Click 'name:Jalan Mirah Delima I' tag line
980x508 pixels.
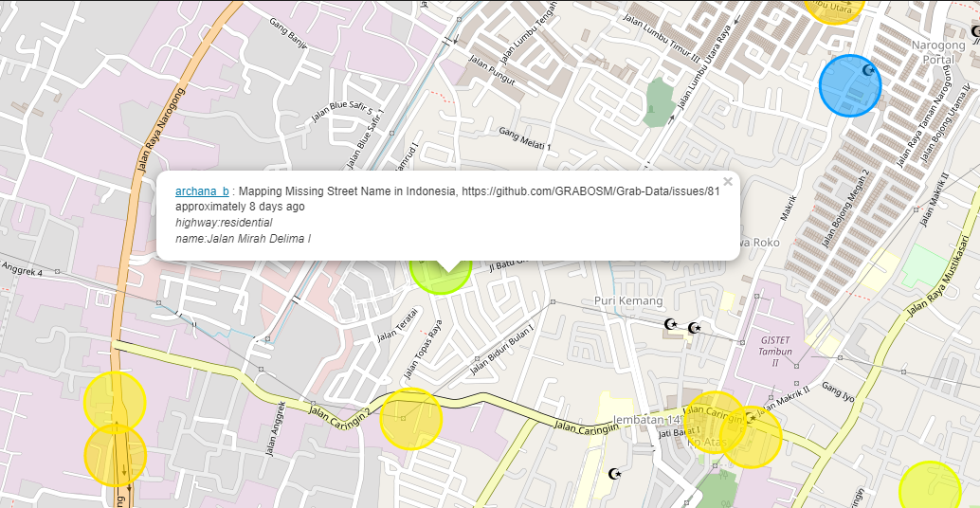click(243, 239)
